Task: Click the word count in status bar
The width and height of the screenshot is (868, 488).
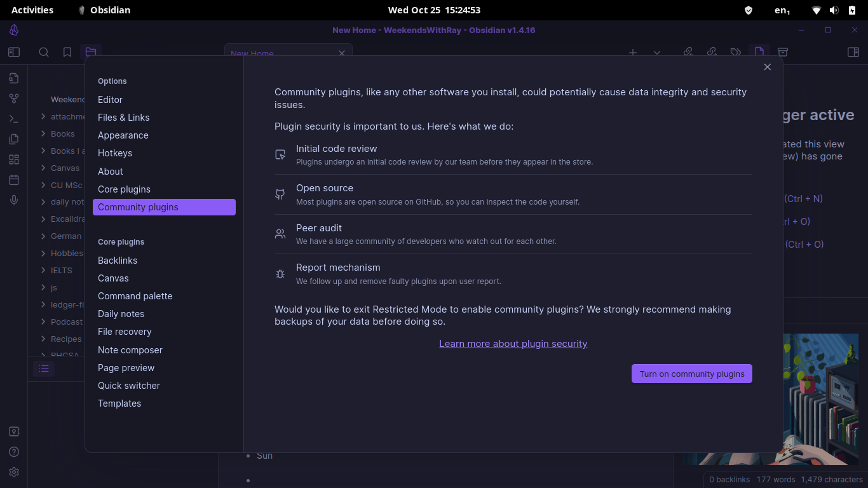Action: 776,479
